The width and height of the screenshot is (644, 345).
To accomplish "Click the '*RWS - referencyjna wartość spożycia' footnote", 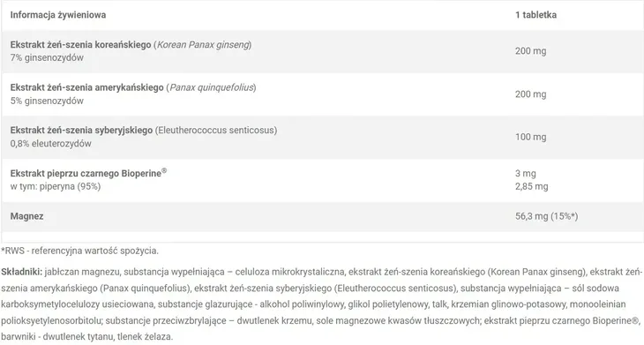I will 79,251.
